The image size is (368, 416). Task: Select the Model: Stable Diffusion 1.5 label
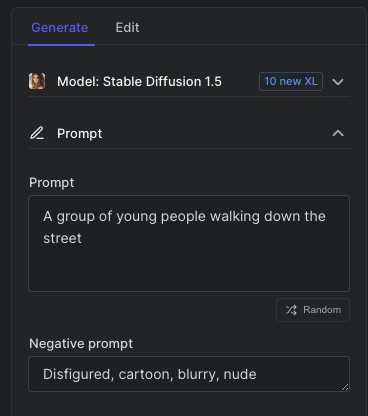(x=139, y=82)
